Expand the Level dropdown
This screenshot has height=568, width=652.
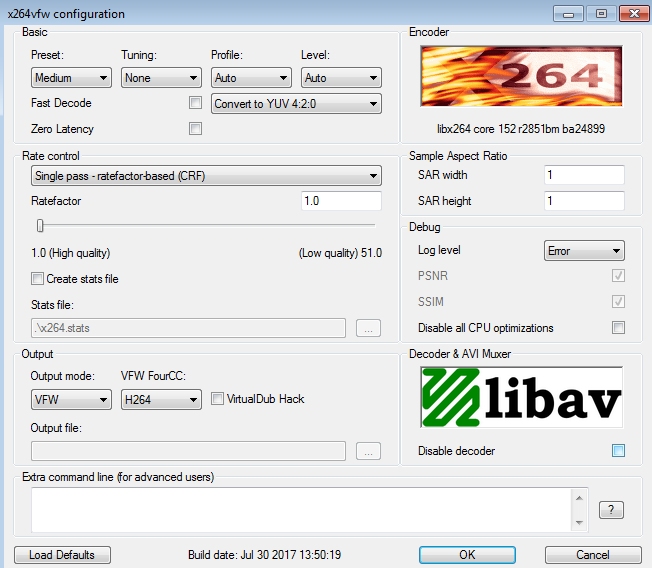(x=341, y=78)
